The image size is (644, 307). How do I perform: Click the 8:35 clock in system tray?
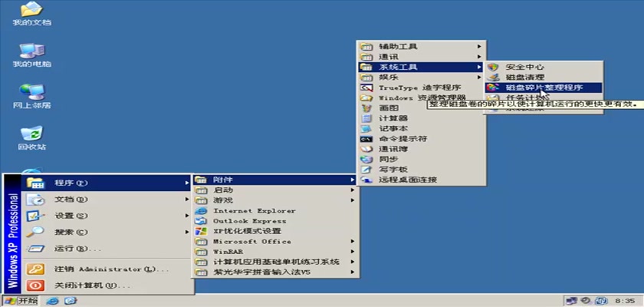pos(623,301)
